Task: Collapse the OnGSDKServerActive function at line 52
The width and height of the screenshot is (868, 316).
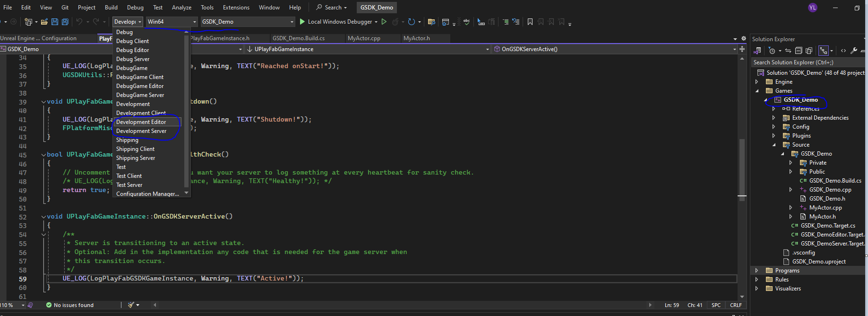Action: (x=43, y=217)
